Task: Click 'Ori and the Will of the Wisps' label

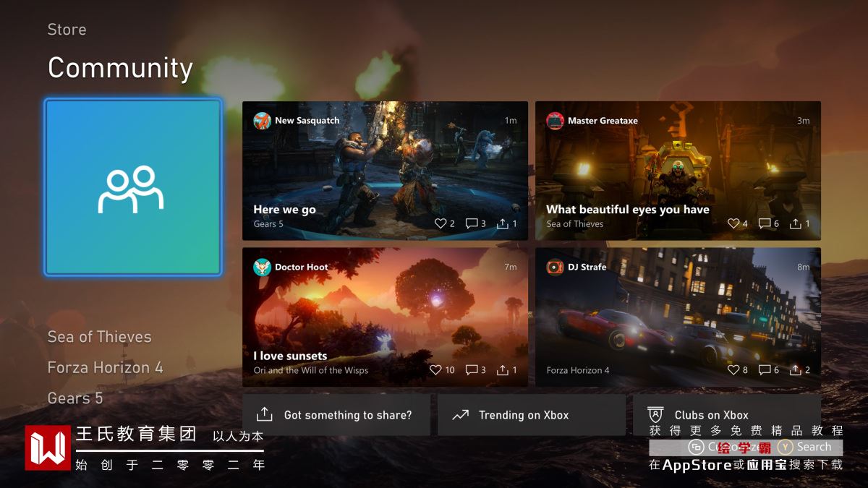Action: point(311,370)
